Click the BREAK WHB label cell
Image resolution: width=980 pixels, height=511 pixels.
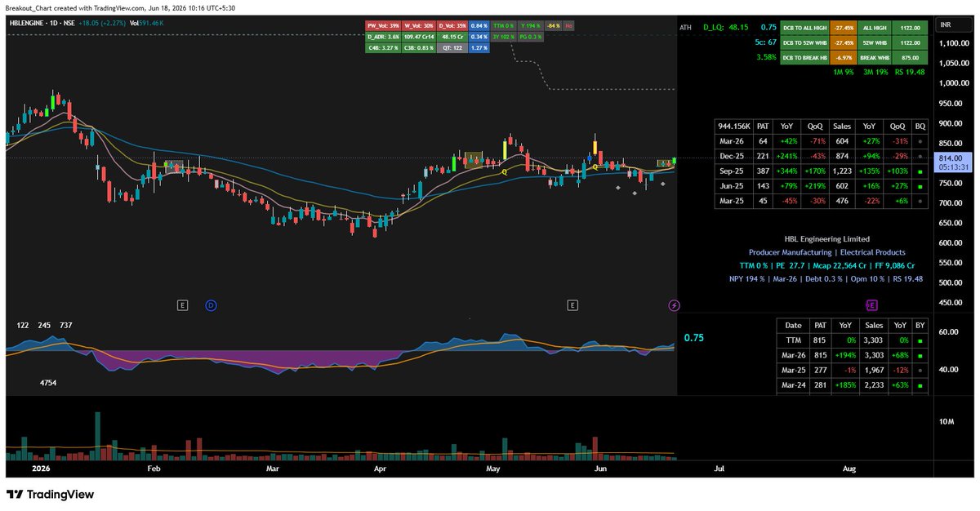[875, 58]
